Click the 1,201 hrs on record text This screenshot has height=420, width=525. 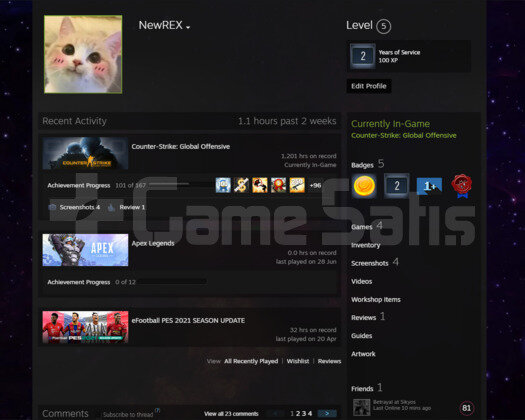[x=308, y=156]
